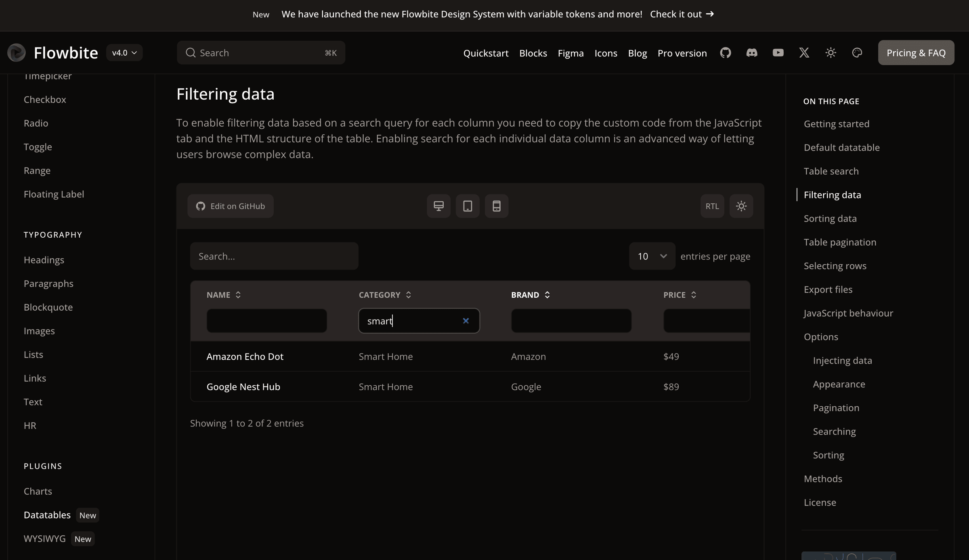Screen dimensions: 969x560
Task: Focus the table Search... input field
Action: [274, 256]
